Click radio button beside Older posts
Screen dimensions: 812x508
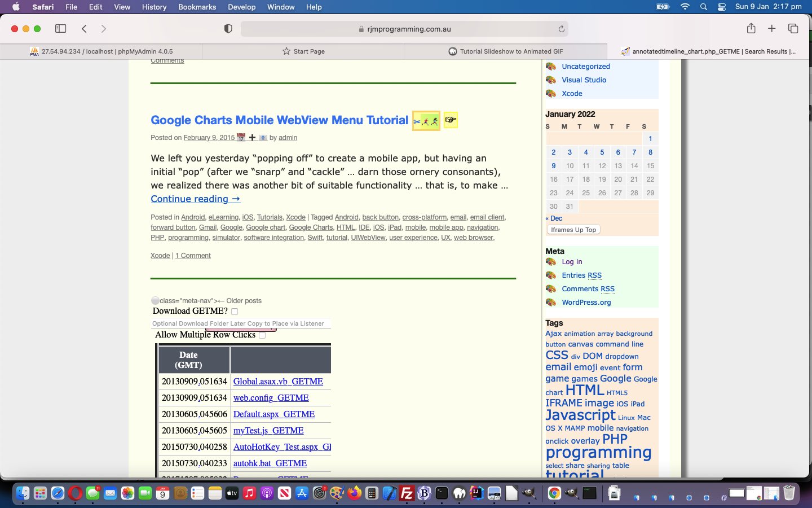pyautogui.click(x=155, y=301)
